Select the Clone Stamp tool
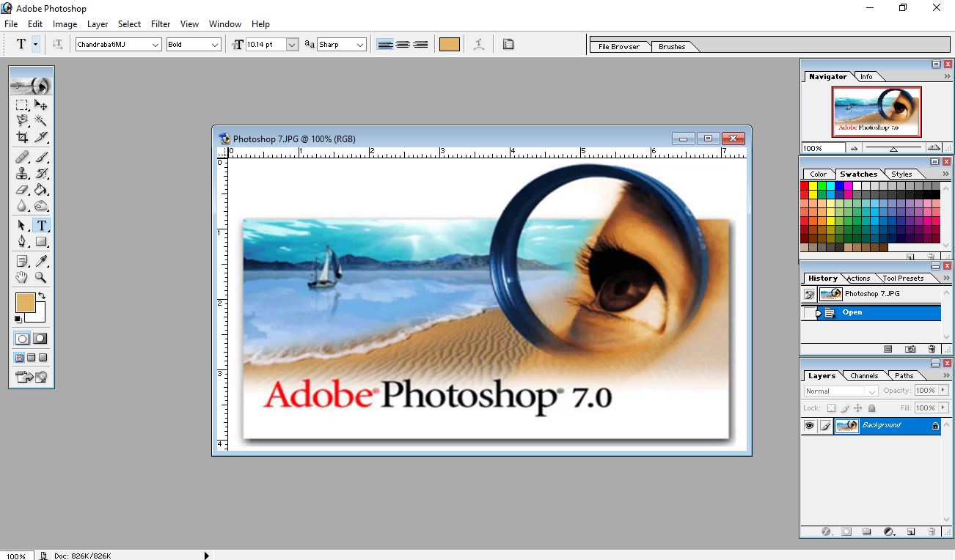Screen dimensions: 955x560 coord(22,174)
